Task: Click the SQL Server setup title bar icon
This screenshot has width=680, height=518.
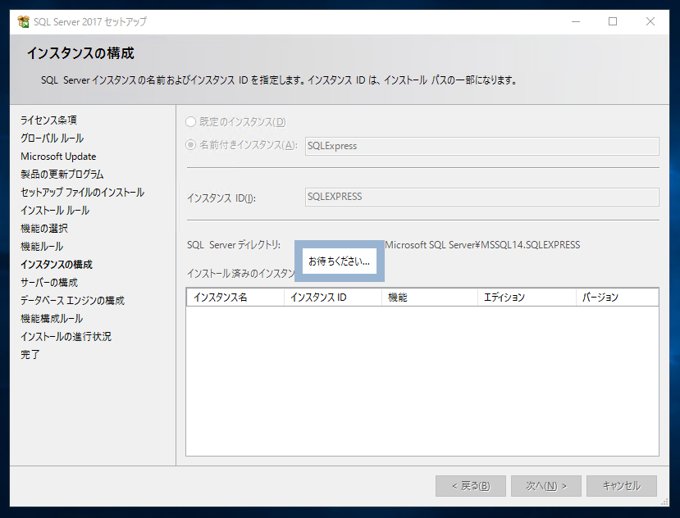Action: (x=23, y=21)
